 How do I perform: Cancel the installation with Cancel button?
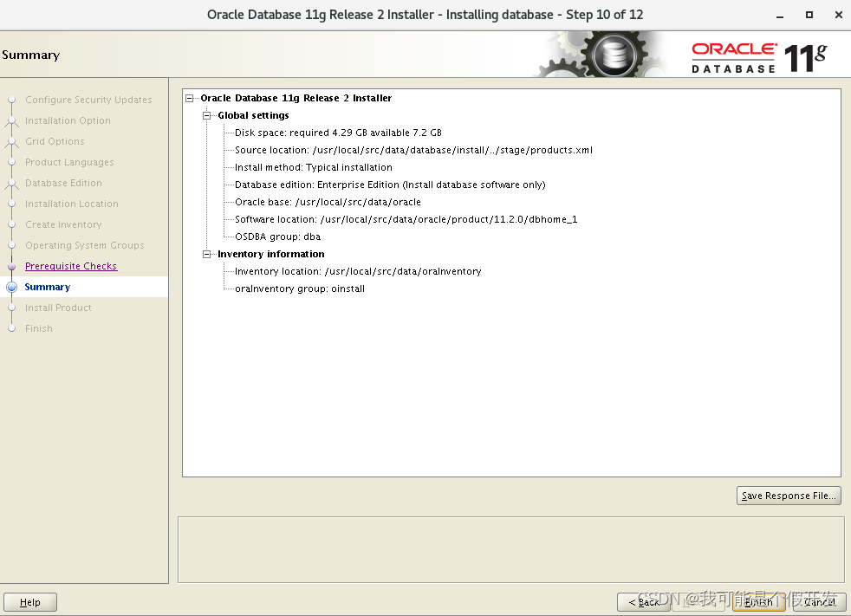tap(820, 602)
